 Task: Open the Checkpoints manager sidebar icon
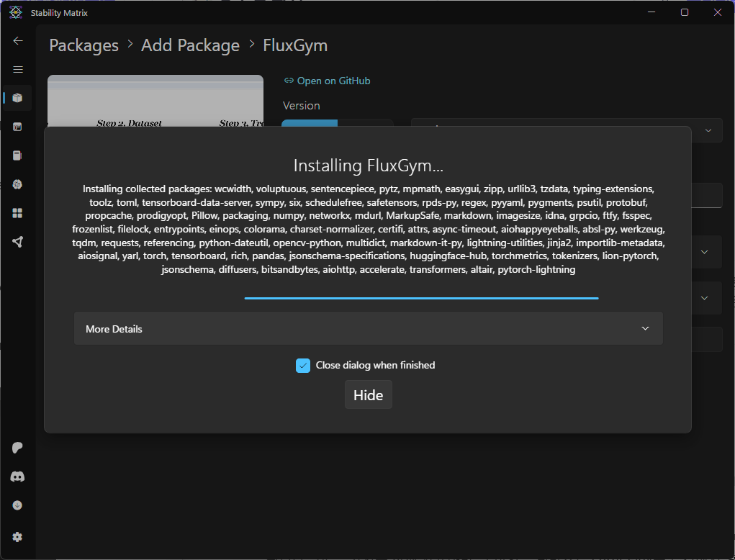click(x=17, y=155)
